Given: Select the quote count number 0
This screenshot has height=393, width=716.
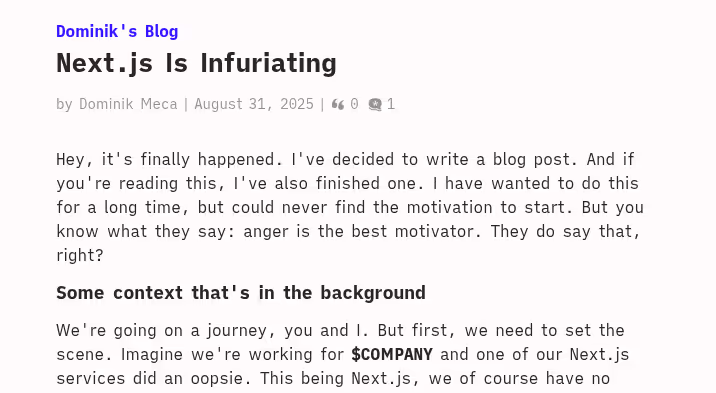Looking at the screenshot, I should (354, 104).
